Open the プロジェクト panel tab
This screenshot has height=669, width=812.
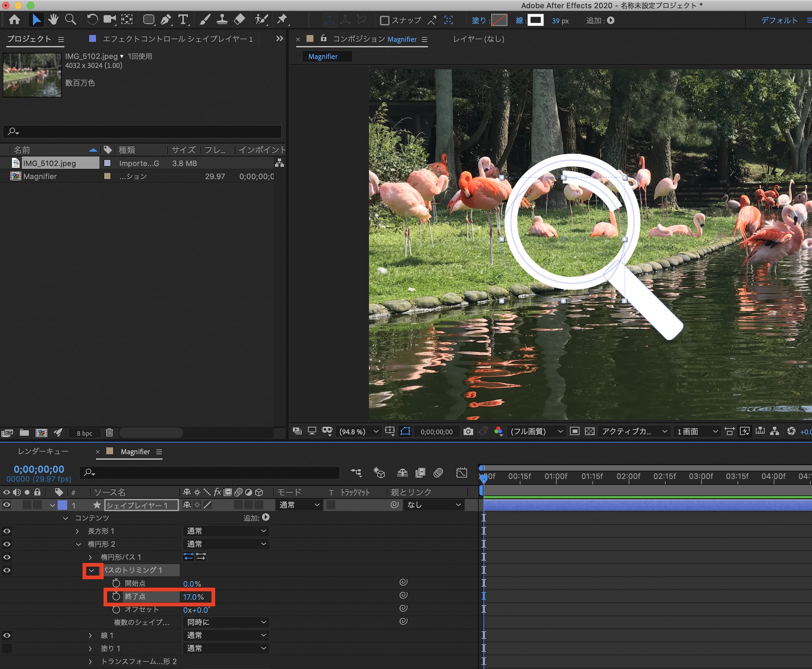(29, 39)
